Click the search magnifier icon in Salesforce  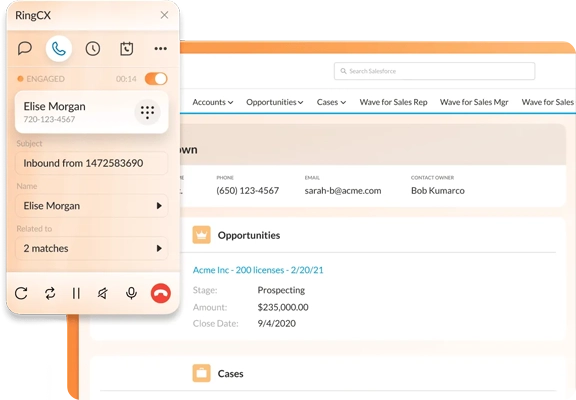coord(343,71)
